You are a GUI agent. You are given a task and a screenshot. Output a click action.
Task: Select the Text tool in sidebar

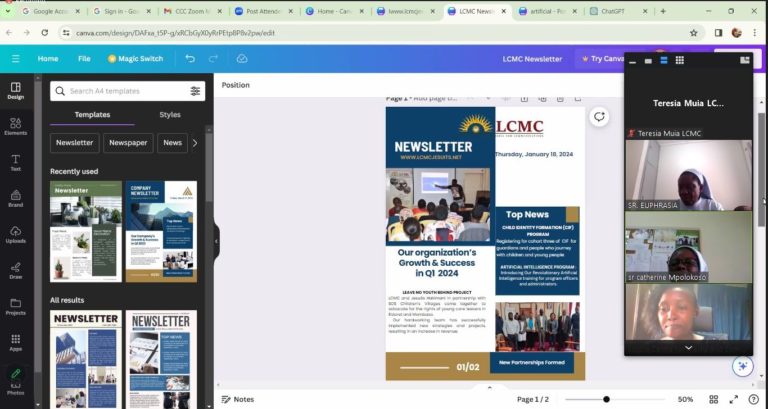(x=15, y=163)
